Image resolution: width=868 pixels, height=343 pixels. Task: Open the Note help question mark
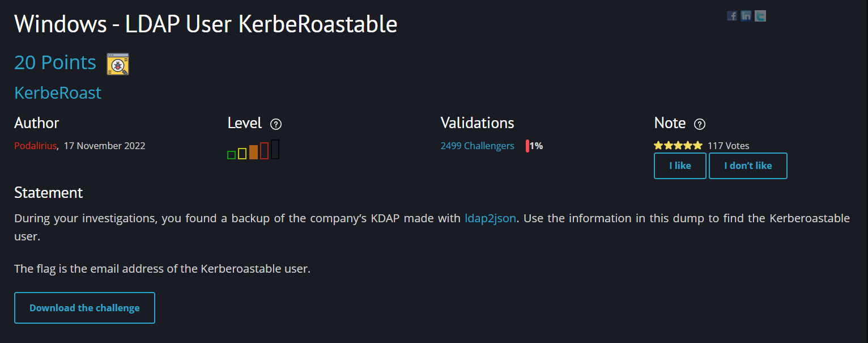point(700,124)
